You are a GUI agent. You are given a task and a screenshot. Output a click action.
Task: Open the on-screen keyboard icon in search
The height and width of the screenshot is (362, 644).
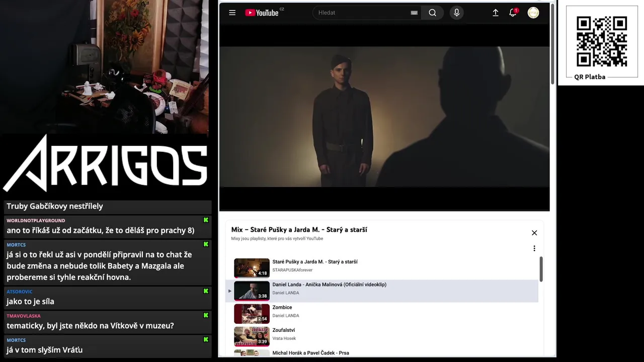coord(414,13)
